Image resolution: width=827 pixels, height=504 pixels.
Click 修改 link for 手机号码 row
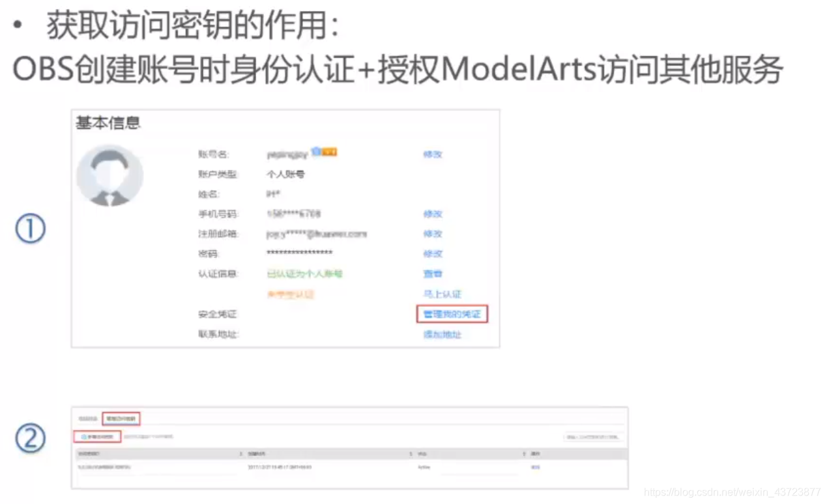click(433, 214)
